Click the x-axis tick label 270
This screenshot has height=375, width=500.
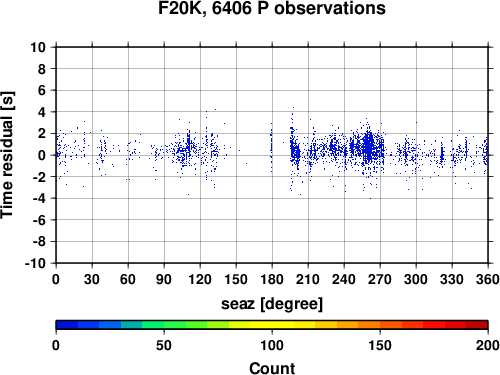(380, 279)
